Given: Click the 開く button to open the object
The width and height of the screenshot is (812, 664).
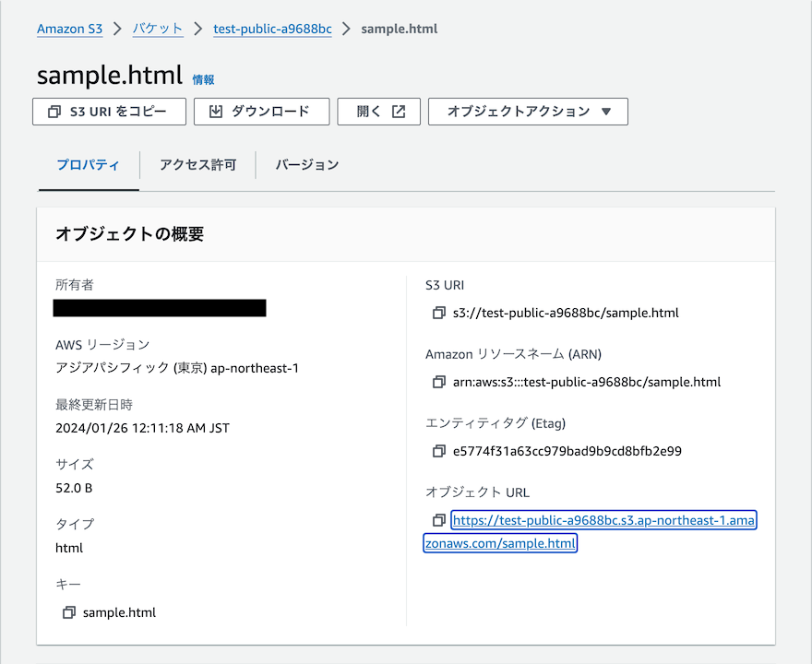Looking at the screenshot, I should (x=378, y=112).
